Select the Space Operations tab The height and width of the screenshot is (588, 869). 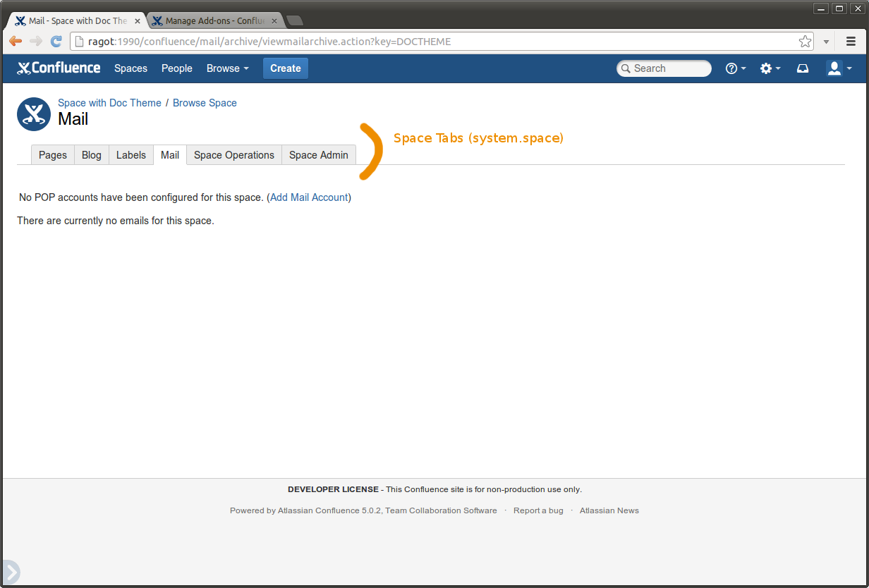234,155
